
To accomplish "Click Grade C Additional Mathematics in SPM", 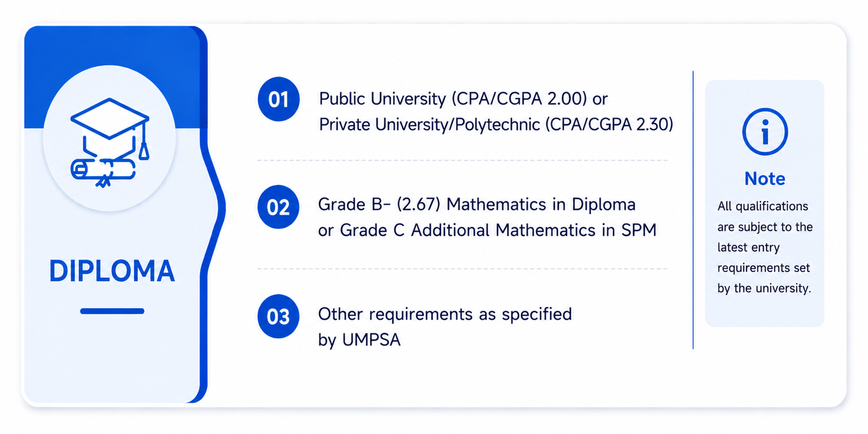I will [487, 230].
